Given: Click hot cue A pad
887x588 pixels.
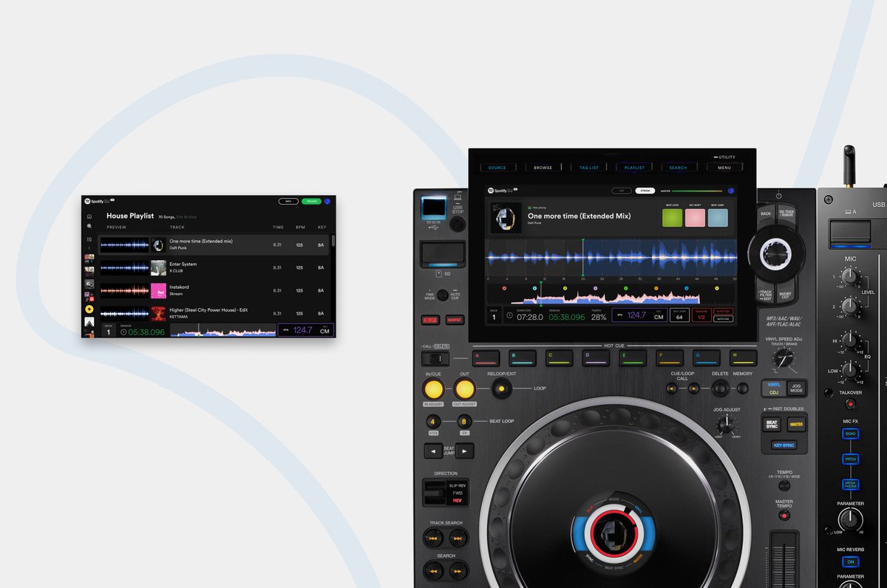Looking at the screenshot, I should click(485, 358).
